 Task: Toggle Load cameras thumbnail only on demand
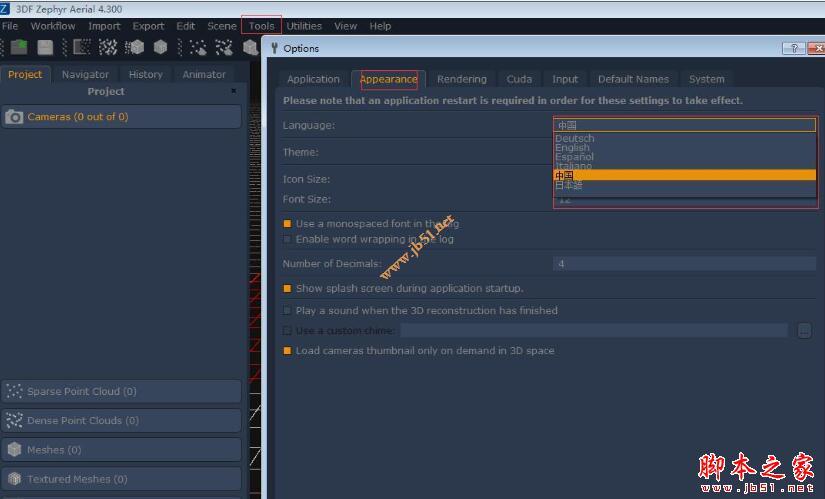point(287,351)
